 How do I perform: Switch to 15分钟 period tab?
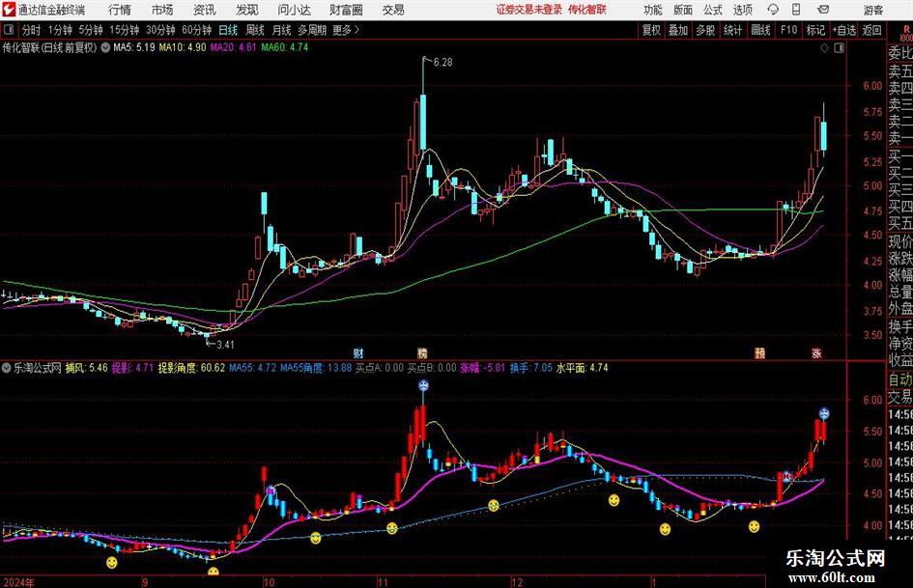tap(125, 30)
